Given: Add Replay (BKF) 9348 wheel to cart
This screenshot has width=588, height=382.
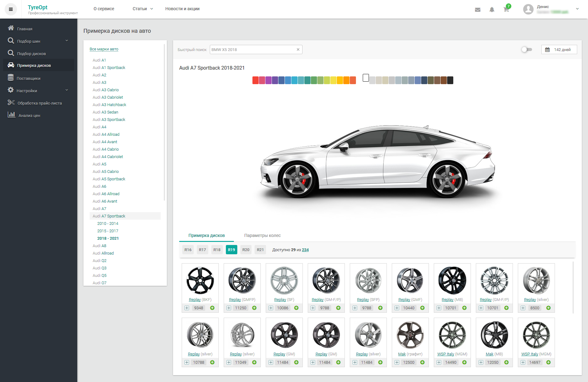Looking at the screenshot, I should coord(212,308).
